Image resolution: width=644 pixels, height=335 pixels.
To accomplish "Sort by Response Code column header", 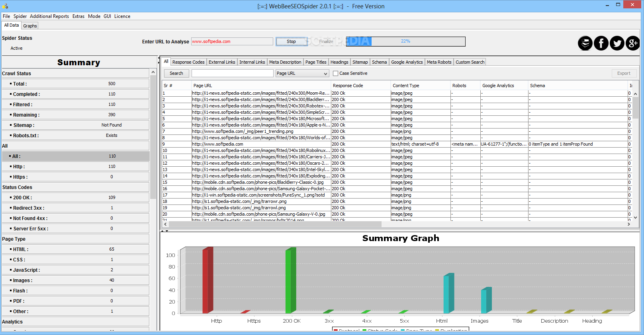I will (x=361, y=86).
